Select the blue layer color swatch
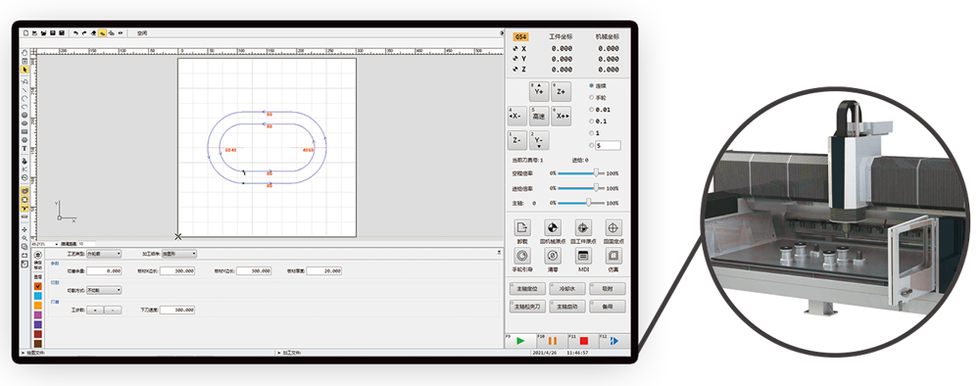This screenshot has height=386, width=980. click(x=38, y=296)
